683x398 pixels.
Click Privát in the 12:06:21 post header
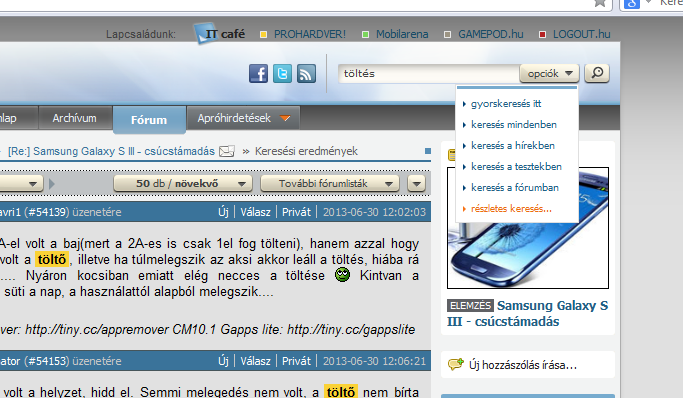click(297, 361)
